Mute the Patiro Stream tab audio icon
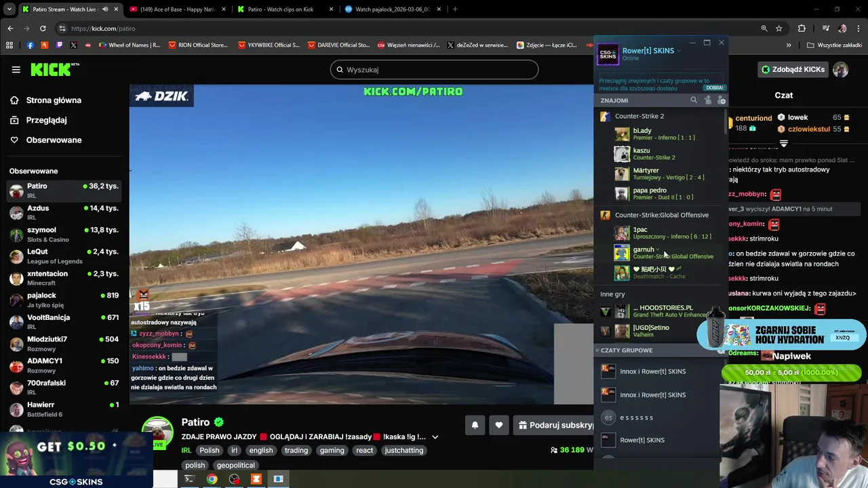Viewport: 868px width, 488px height. click(104, 9)
